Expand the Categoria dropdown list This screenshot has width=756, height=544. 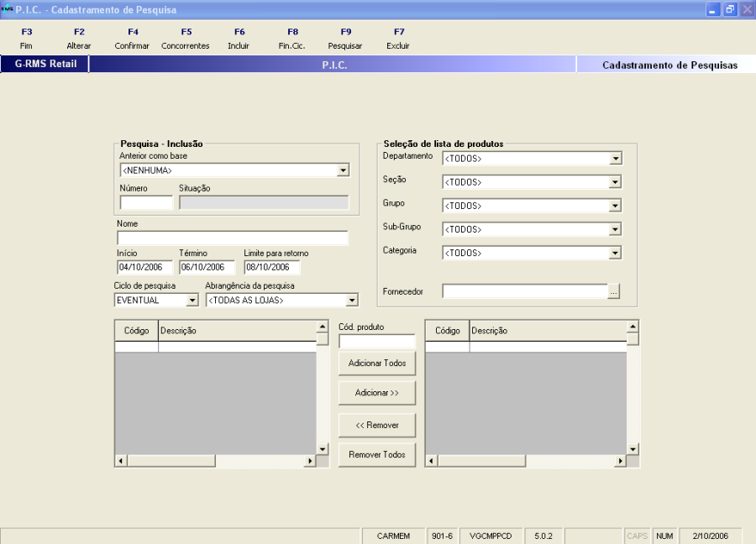point(616,253)
